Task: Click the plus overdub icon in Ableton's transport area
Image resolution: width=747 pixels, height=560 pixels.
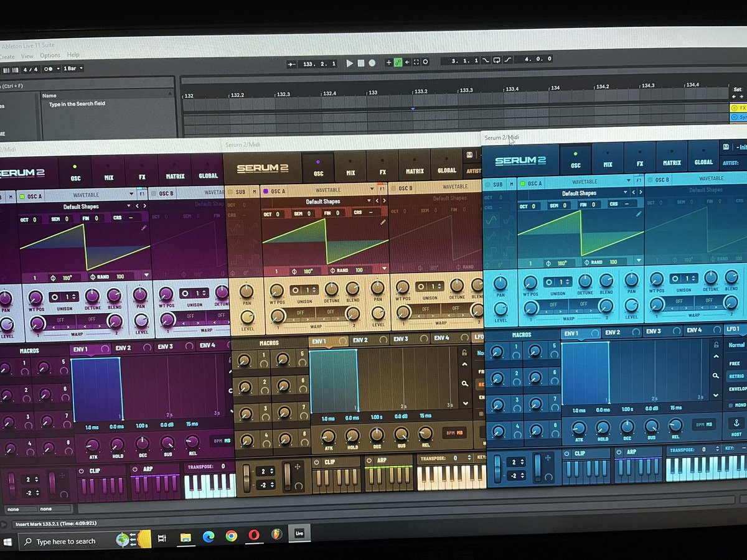Action: [x=388, y=62]
